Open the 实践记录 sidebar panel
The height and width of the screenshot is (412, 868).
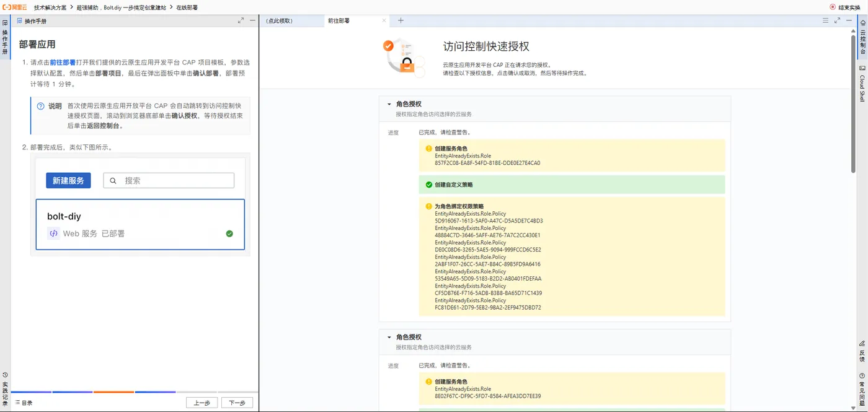click(x=5, y=390)
